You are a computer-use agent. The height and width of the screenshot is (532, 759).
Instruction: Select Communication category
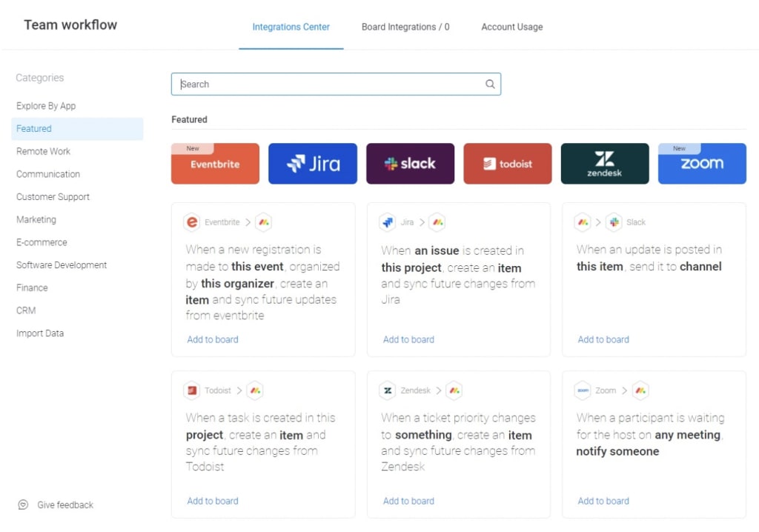[x=48, y=174]
